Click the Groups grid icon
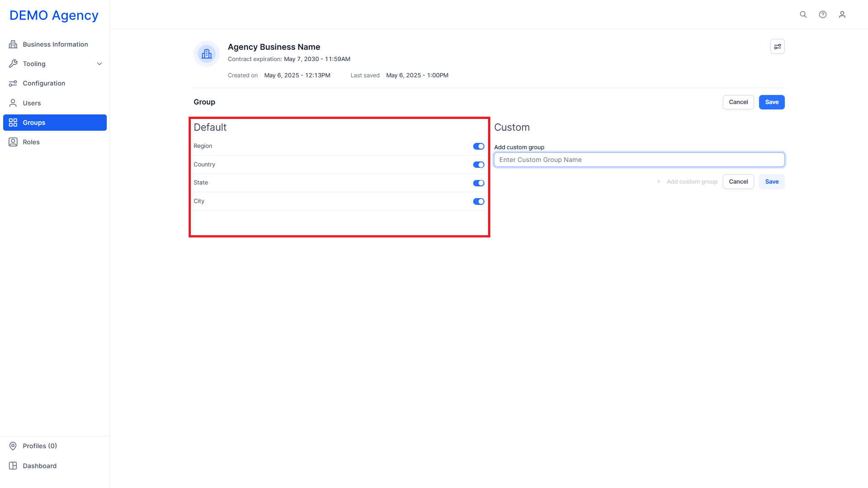Screen dimensions: 868x488 tap(13, 123)
